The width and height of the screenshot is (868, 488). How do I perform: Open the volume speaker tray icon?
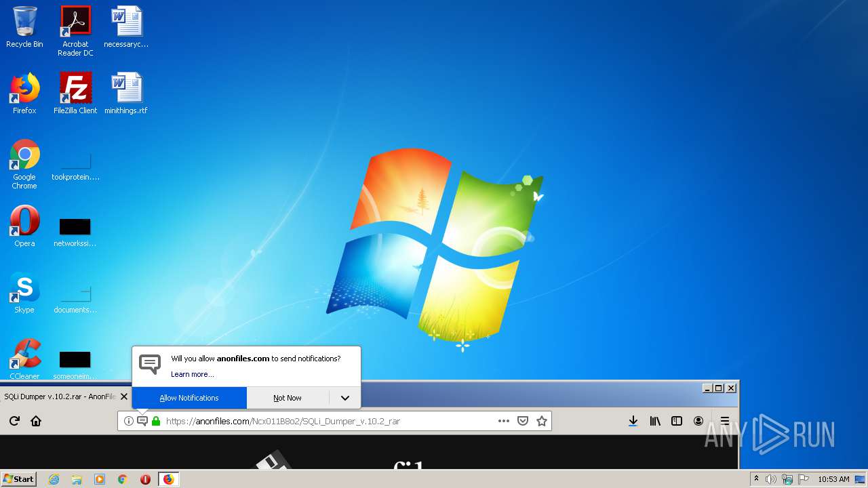point(771,479)
